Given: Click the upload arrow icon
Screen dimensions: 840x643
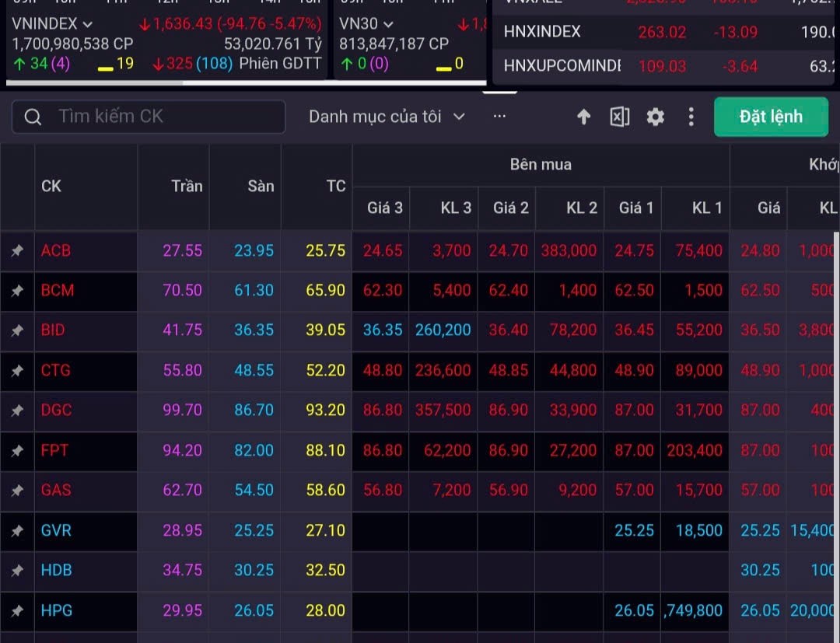Looking at the screenshot, I should coord(583,117).
